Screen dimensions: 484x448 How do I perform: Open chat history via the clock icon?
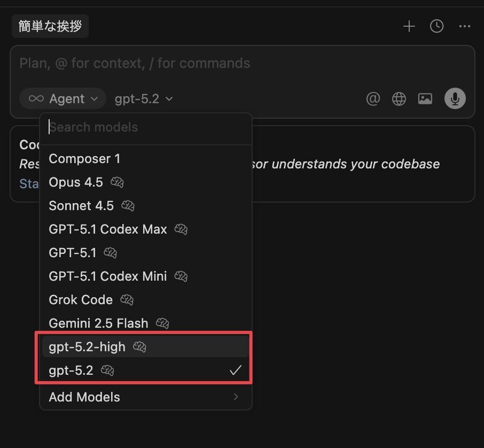point(436,26)
